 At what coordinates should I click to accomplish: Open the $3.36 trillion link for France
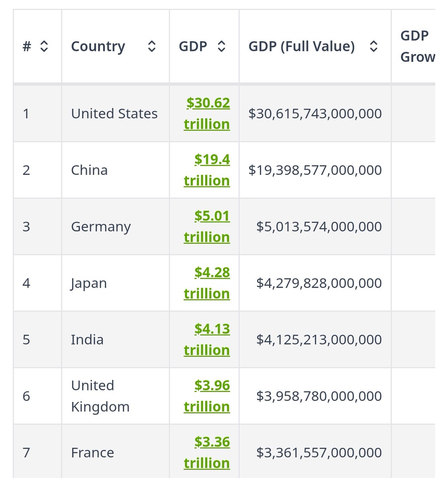[x=206, y=453]
